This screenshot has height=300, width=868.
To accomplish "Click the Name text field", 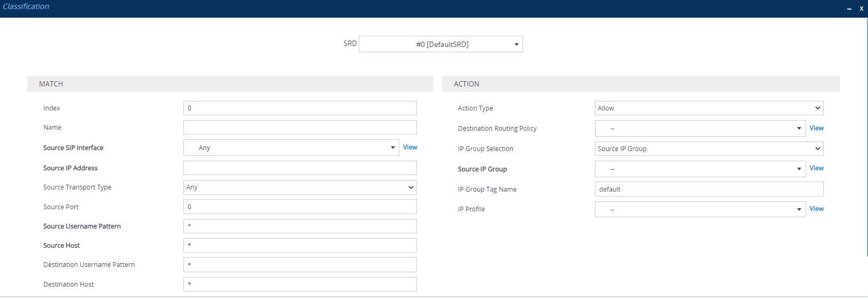I will 300,128.
